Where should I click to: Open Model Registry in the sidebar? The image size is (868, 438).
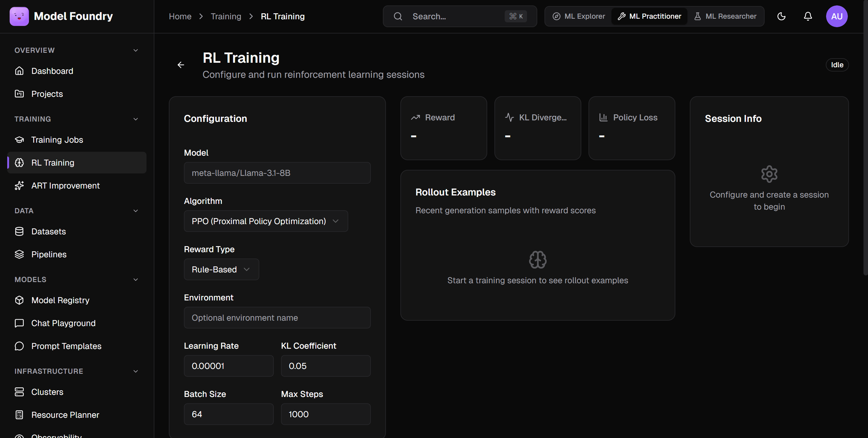coord(77,300)
